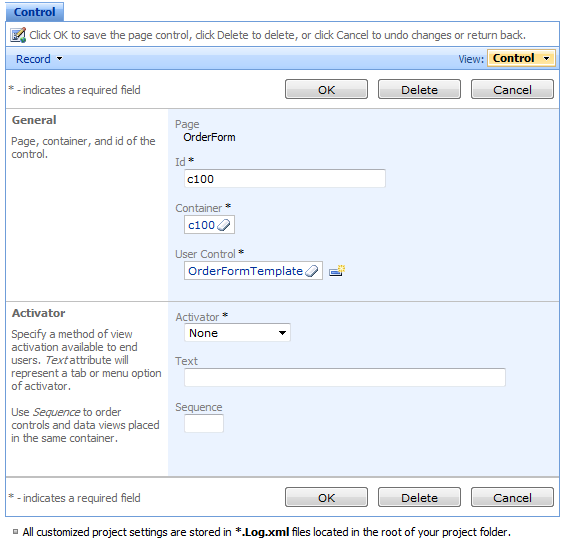This screenshot has height=546, width=563.
Task: Click into the Text input field
Action: (x=345, y=377)
